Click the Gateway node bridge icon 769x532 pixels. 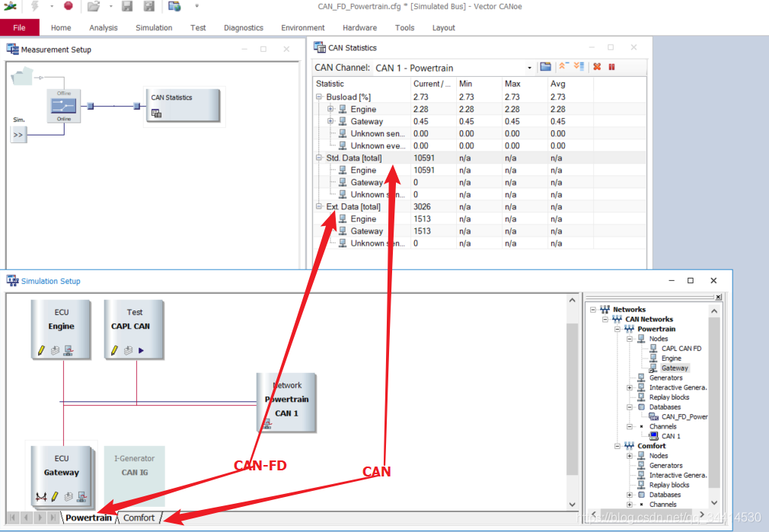coord(41,497)
